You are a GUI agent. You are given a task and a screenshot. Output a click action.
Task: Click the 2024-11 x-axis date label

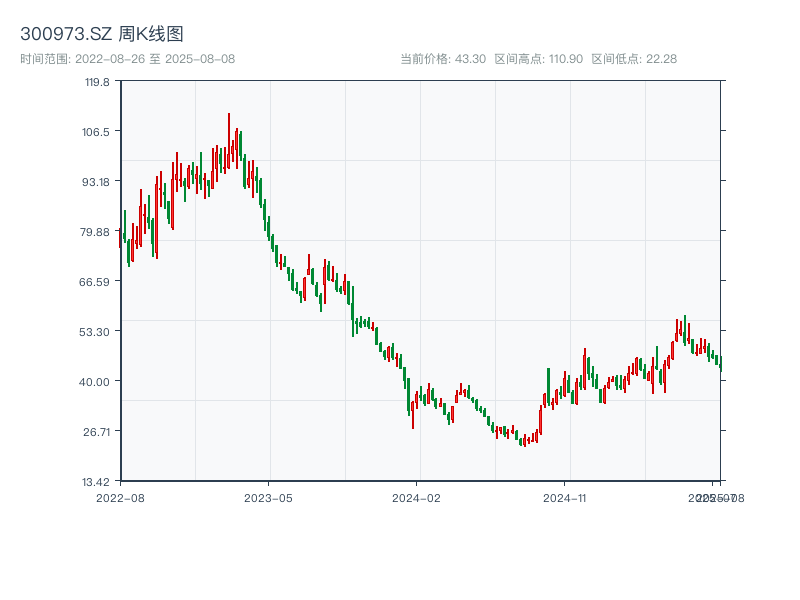pos(565,497)
